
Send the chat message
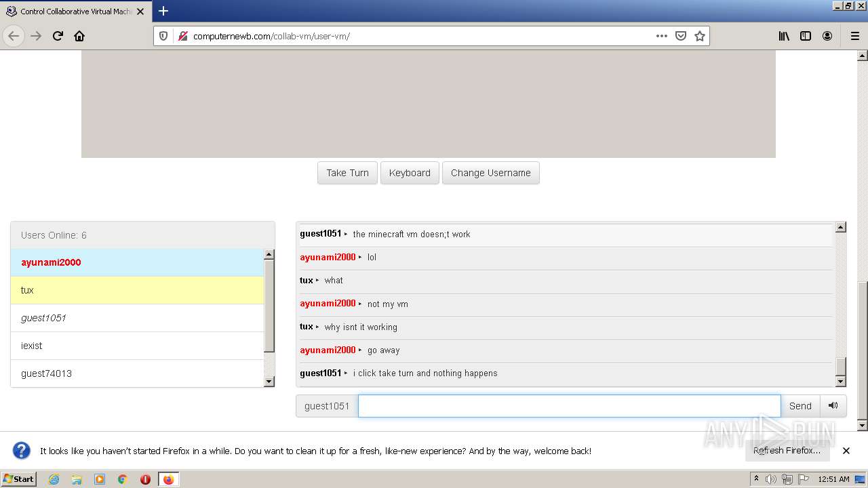800,406
